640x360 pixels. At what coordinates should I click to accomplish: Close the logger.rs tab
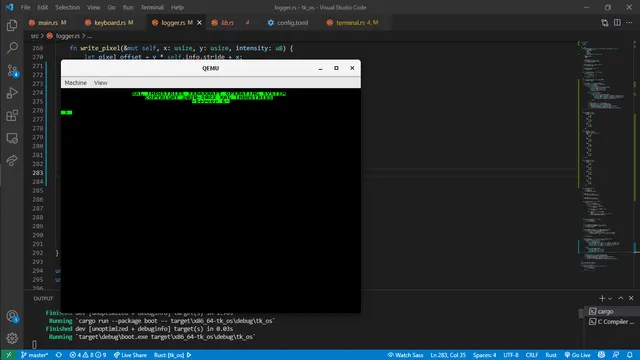click(199, 23)
